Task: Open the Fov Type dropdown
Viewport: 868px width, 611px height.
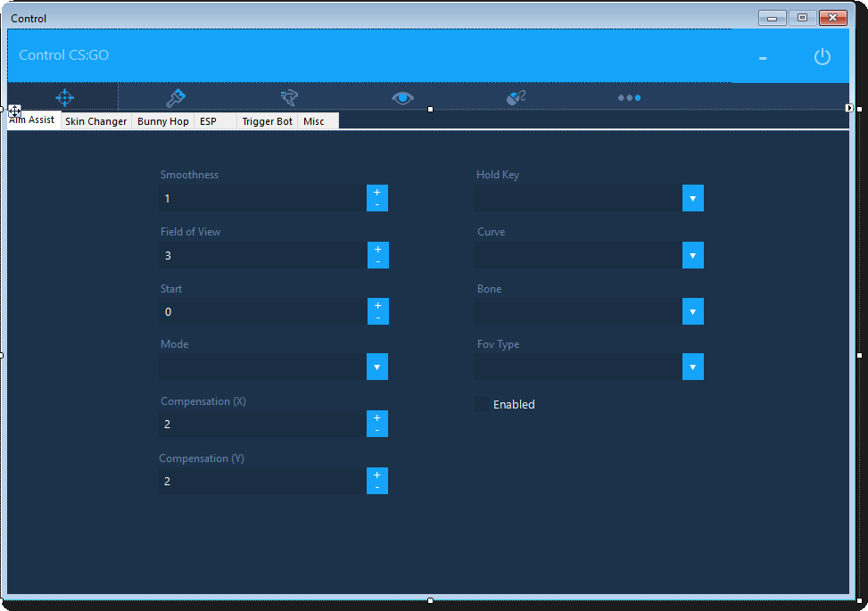Action: pos(693,367)
